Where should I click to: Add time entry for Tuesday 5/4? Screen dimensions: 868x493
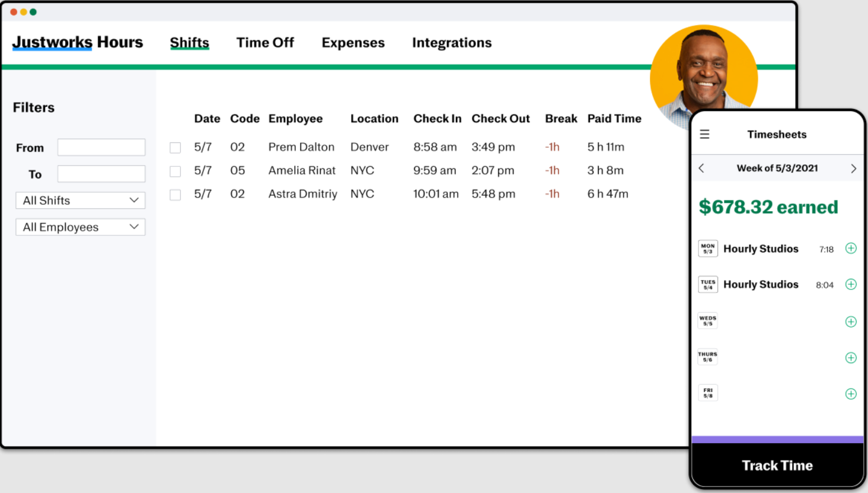[x=851, y=285]
